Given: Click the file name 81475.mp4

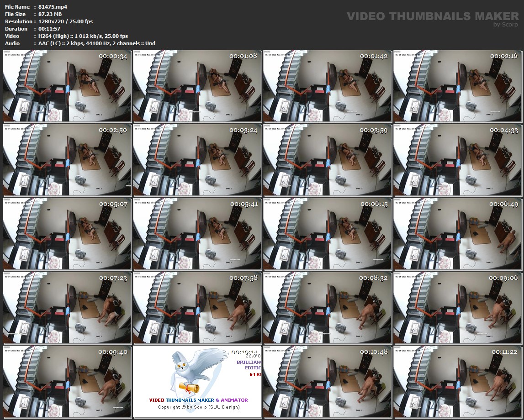Looking at the screenshot, I should coord(53,7).
